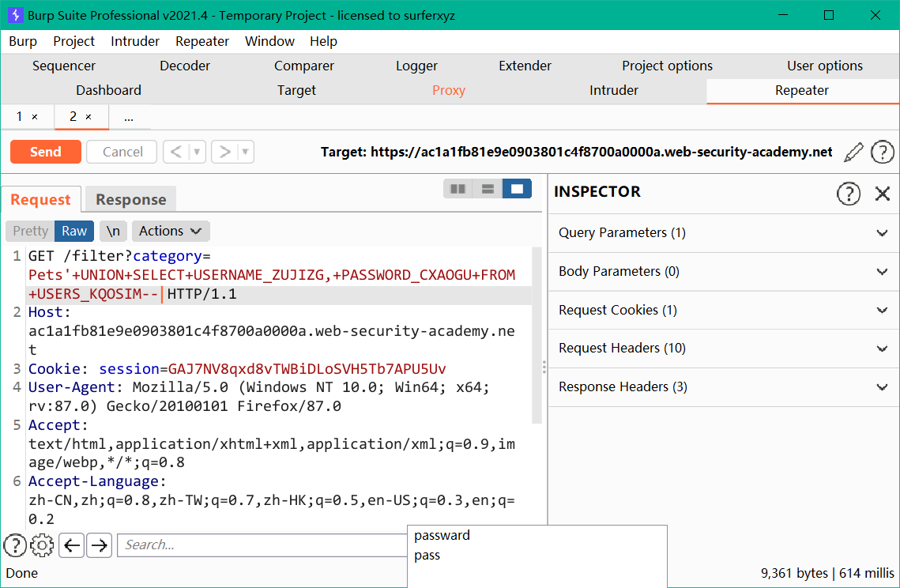Focus the Search input field

[262, 545]
